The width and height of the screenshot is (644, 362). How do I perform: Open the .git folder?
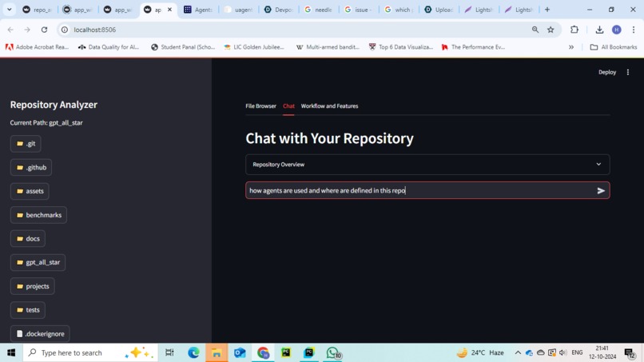click(26, 144)
